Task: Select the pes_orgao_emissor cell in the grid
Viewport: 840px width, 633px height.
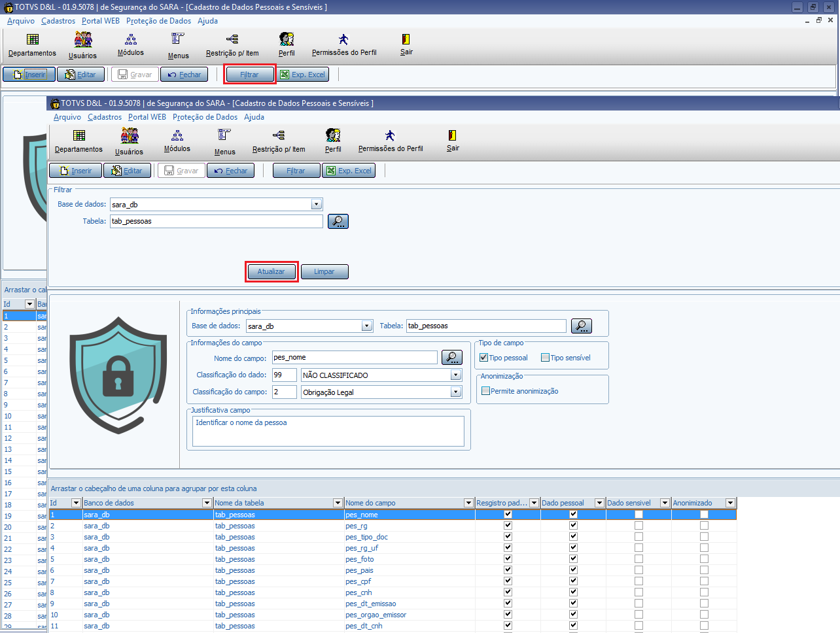Action: click(410, 615)
